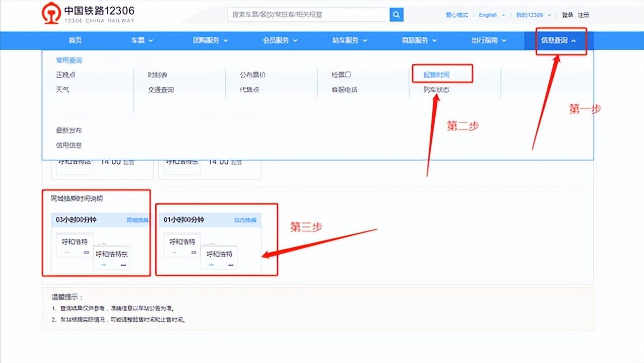Screen dimensions: 644x363
Task: Go to the 首页 homepage tab
Action: [75, 40]
